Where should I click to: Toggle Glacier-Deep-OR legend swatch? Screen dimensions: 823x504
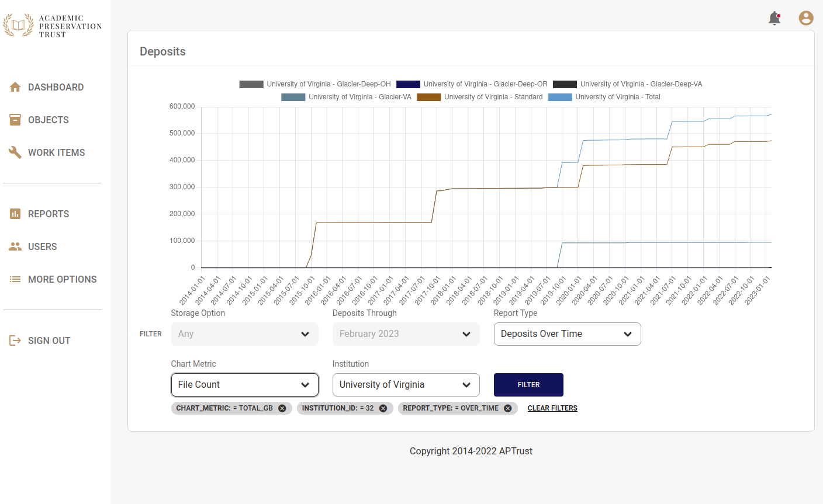click(x=408, y=84)
